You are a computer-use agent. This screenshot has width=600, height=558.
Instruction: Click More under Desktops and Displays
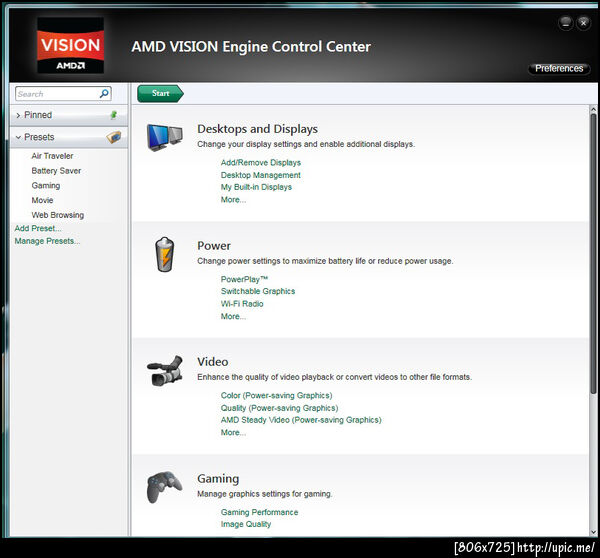(233, 200)
